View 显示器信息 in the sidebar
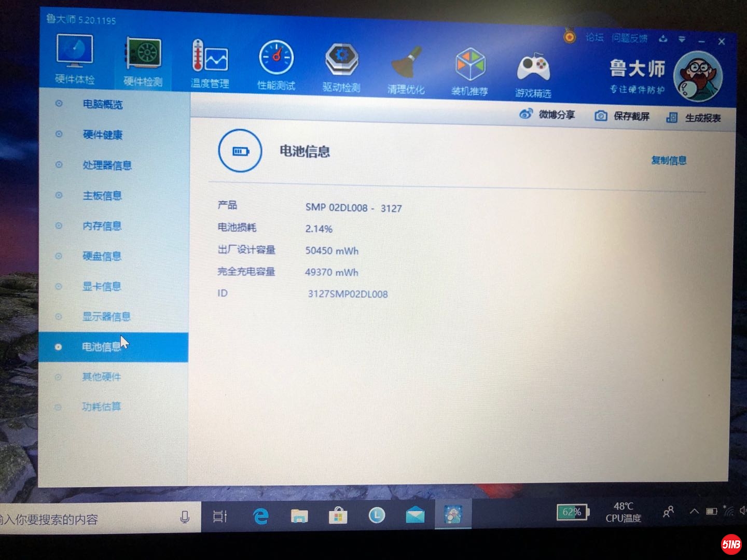The image size is (747, 560). [106, 316]
